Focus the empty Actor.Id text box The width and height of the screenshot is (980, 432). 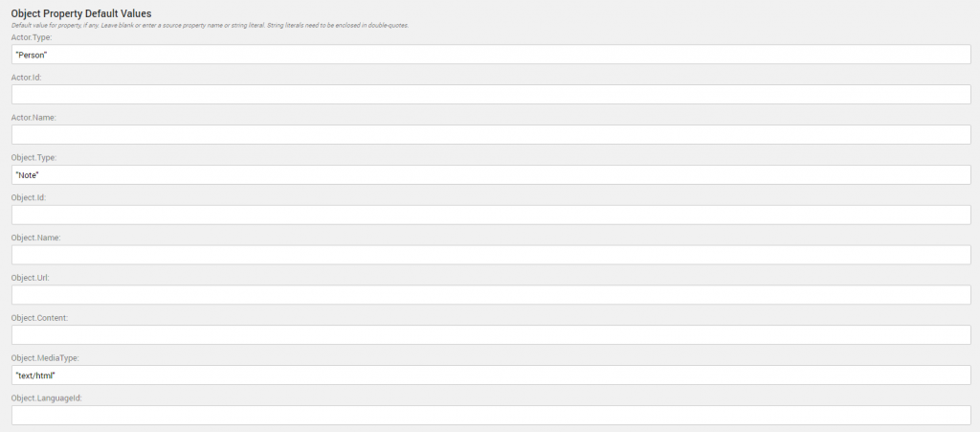491,95
